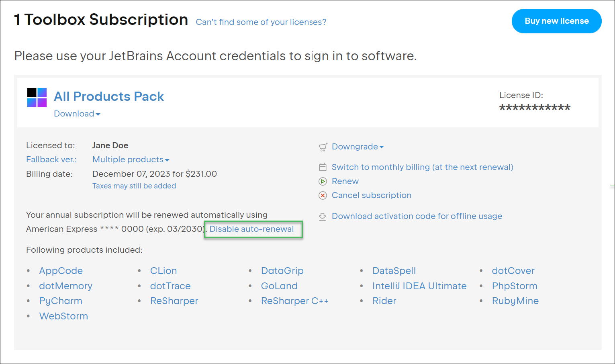Click the green Renew play icon
Viewport: 615px width, 364px height.
coord(323,181)
